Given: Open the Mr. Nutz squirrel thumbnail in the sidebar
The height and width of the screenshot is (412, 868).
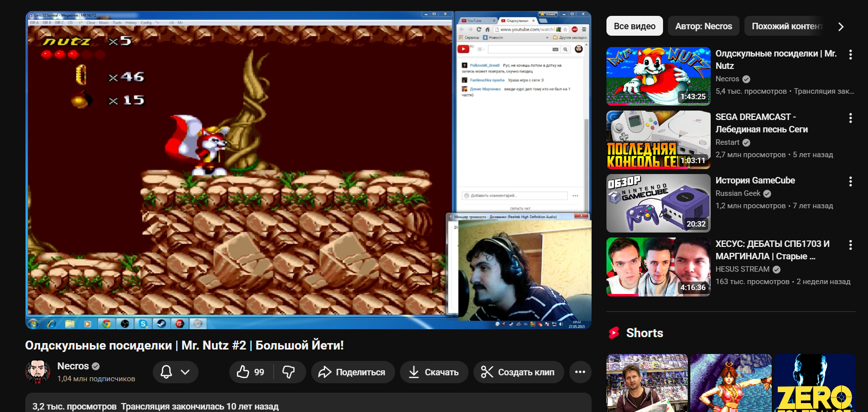Looking at the screenshot, I should click(659, 76).
